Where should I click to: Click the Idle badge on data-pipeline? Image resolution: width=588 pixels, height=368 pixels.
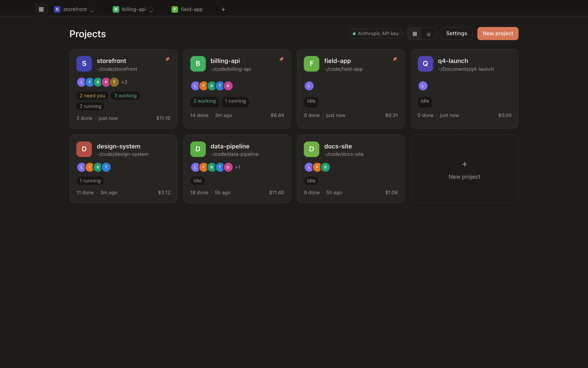(197, 181)
